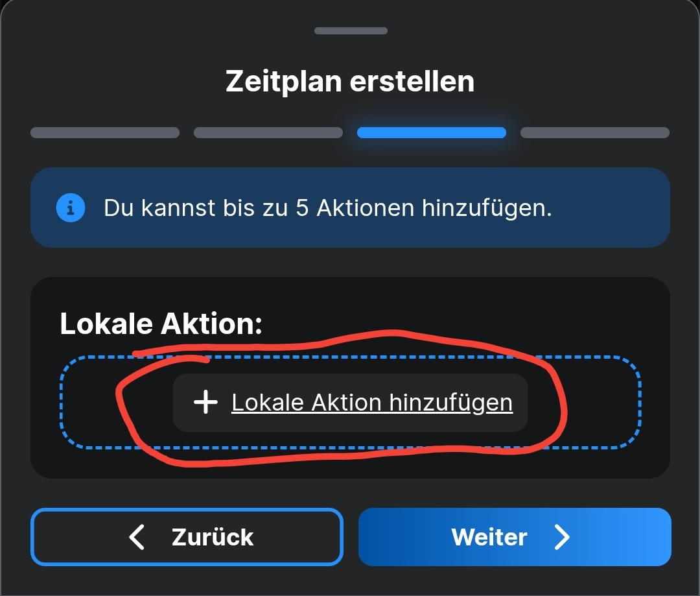Open the "Lokale Aktion hinzufügen" link
Viewport: 700px width, 596px height.
coord(372,403)
